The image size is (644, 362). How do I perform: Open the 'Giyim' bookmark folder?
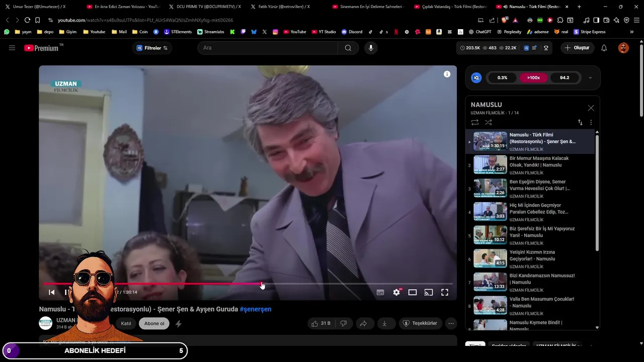click(x=68, y=32)
